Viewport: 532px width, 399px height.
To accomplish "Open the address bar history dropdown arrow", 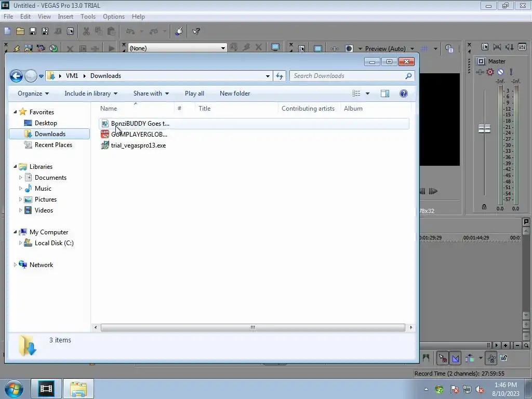I will (x=268, y=76).
